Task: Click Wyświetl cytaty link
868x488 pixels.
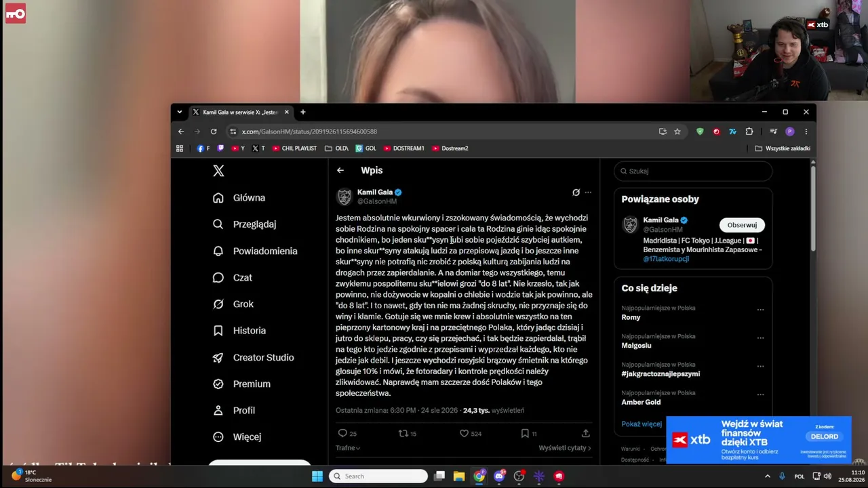Action: click(565, 448)
